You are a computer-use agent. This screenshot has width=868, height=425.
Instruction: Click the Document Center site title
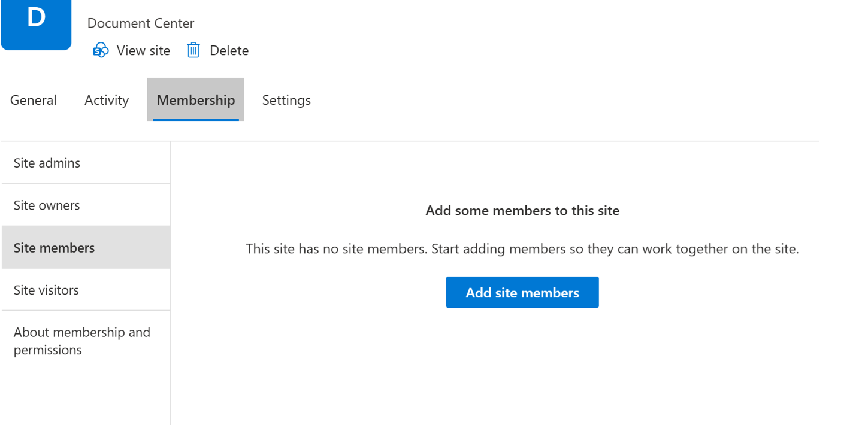pos(141,23)
